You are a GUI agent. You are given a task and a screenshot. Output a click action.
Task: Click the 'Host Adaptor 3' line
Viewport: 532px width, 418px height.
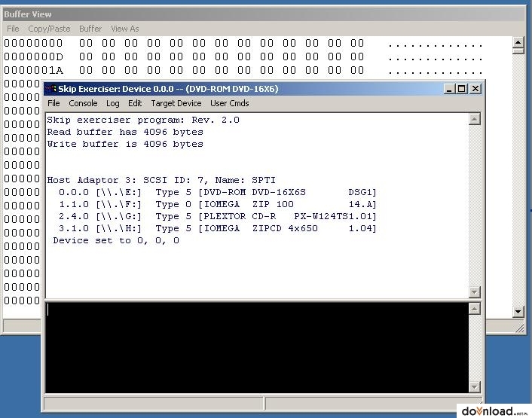click(x=161, y=180)
